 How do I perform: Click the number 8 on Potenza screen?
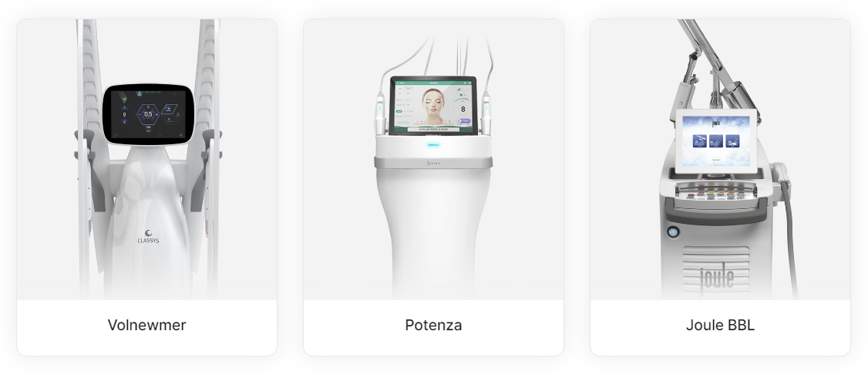coord(463,110)
